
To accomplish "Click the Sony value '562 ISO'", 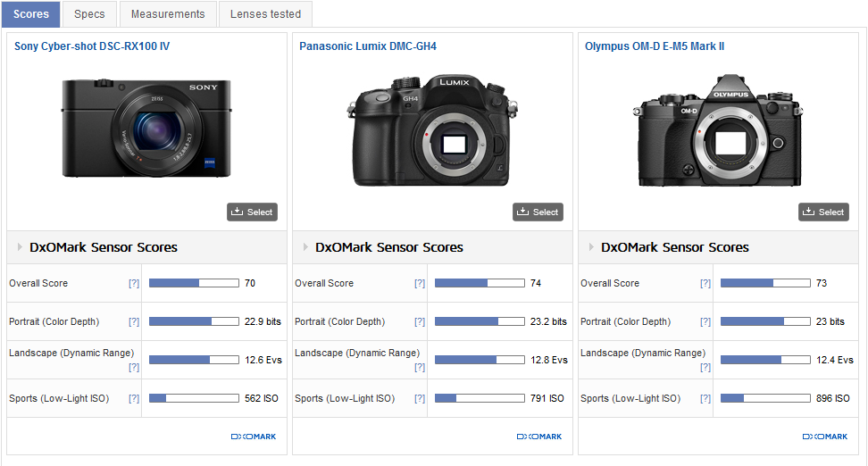I will tap(262, 398).
